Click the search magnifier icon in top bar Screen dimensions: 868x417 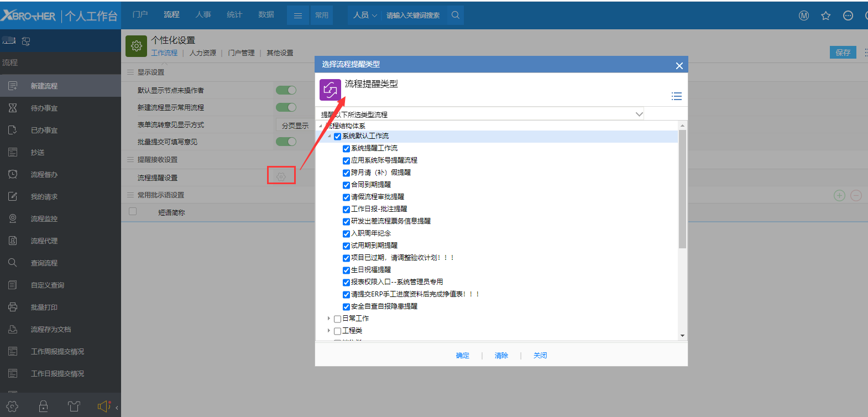[456, 15]
